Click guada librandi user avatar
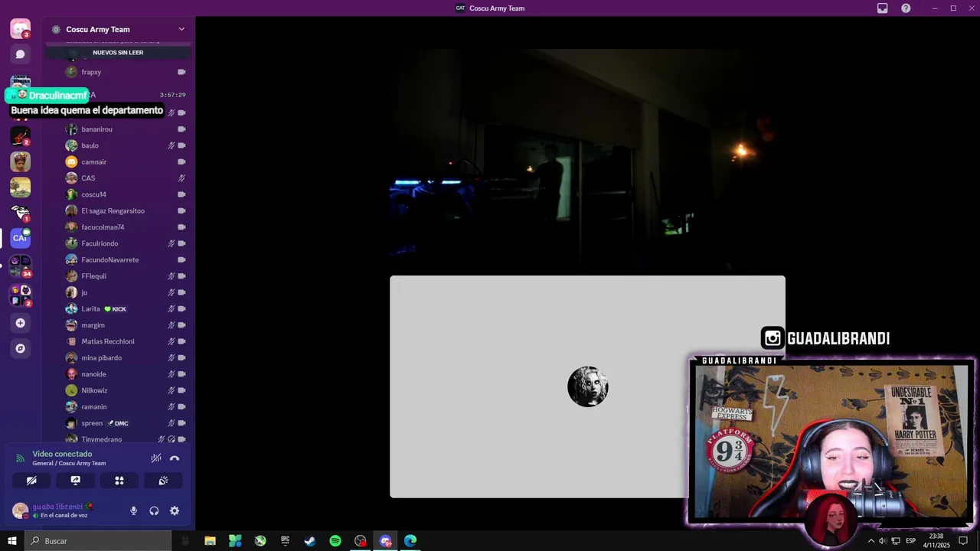Viewport: 980px width, 551px height. point(20,510)
